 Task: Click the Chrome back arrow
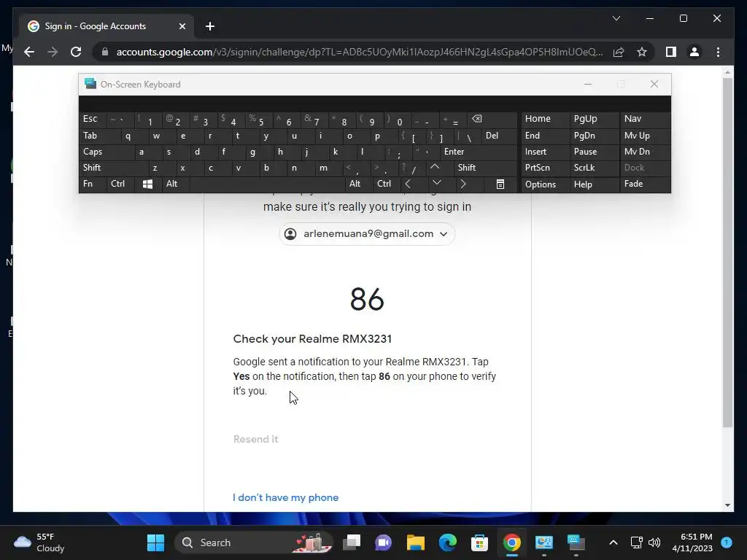pos(29,52)
